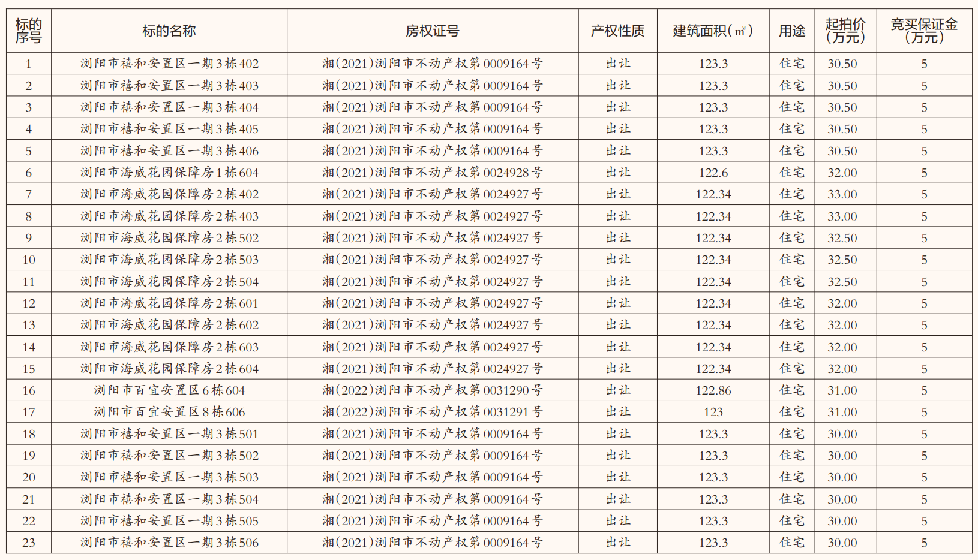
Task: Click sequence number 20 cell
Action: click(29, 477)
